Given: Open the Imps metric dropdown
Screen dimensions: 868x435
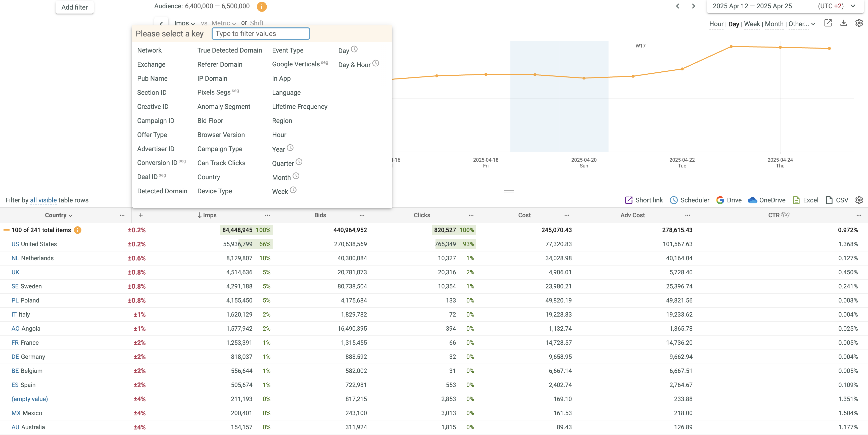Looking at the screenshot, I should 185,23.
